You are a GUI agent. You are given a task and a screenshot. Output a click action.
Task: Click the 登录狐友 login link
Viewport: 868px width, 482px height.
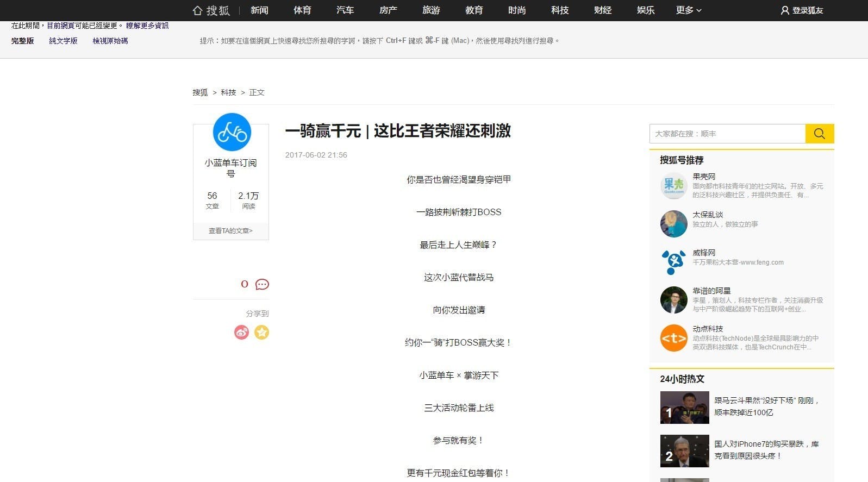click(808, 10)
